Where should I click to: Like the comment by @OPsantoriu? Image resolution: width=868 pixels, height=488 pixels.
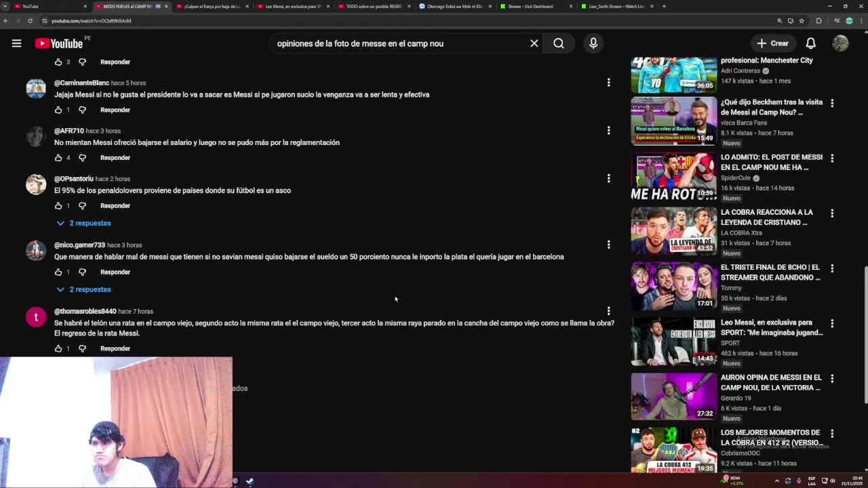pos(58,206)
